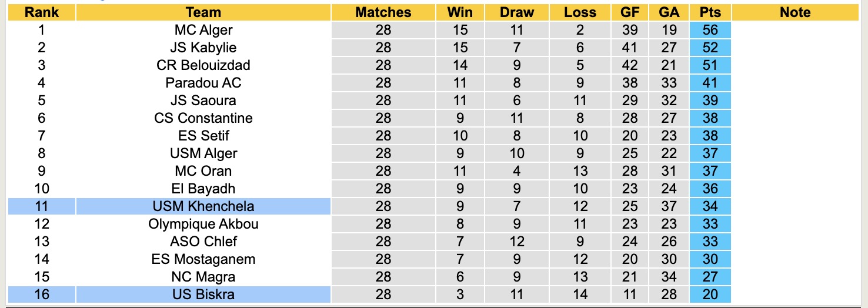Click the USM Khenchela team link

point(203,206)
